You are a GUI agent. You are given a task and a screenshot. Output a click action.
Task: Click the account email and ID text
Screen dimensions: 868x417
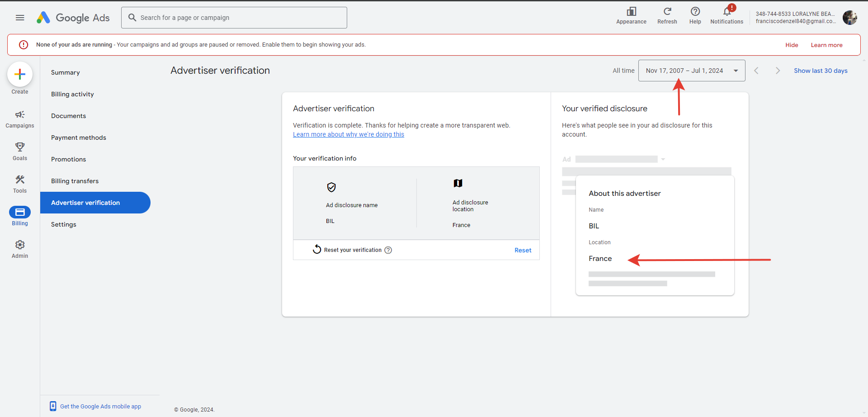(796, 18)
